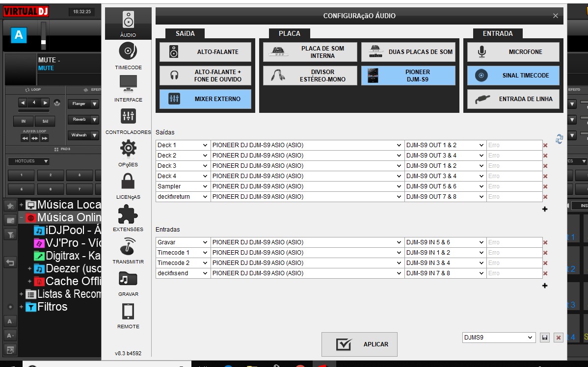Screen dimensions: 588x367
Task: Select the iDJPool online music entry
Action: coord(68,230)
